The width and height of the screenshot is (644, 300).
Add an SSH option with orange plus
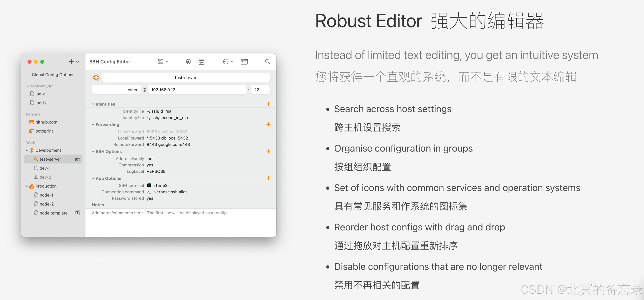(268, 151)
